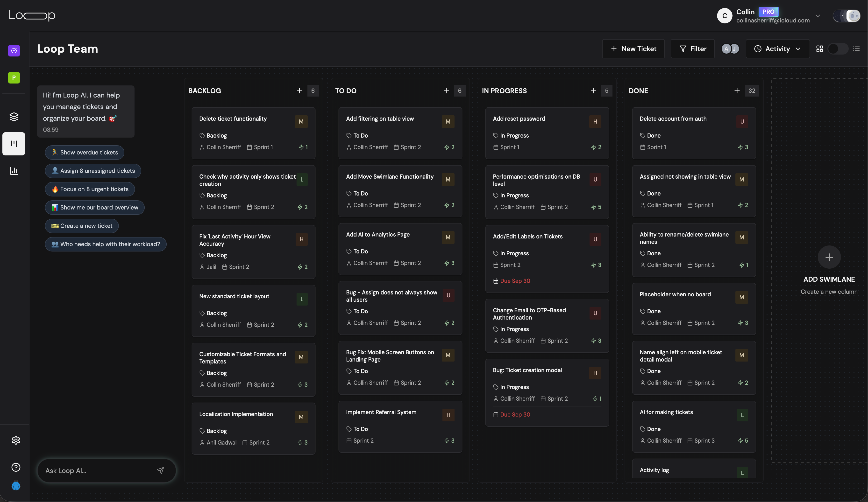Switch to list view using the list icon

[x=857, y=49]
